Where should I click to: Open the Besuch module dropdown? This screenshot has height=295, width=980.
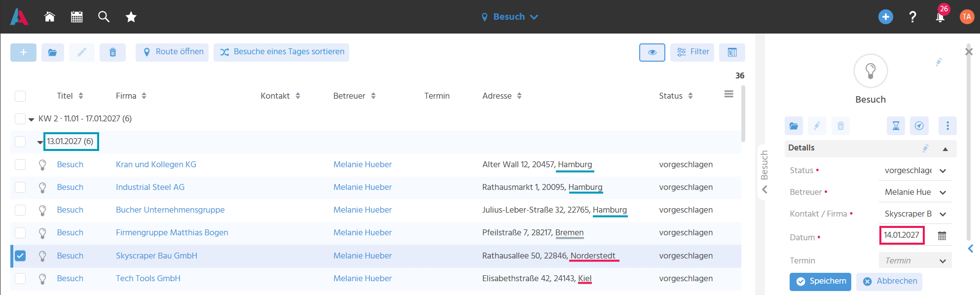(509, 17)
